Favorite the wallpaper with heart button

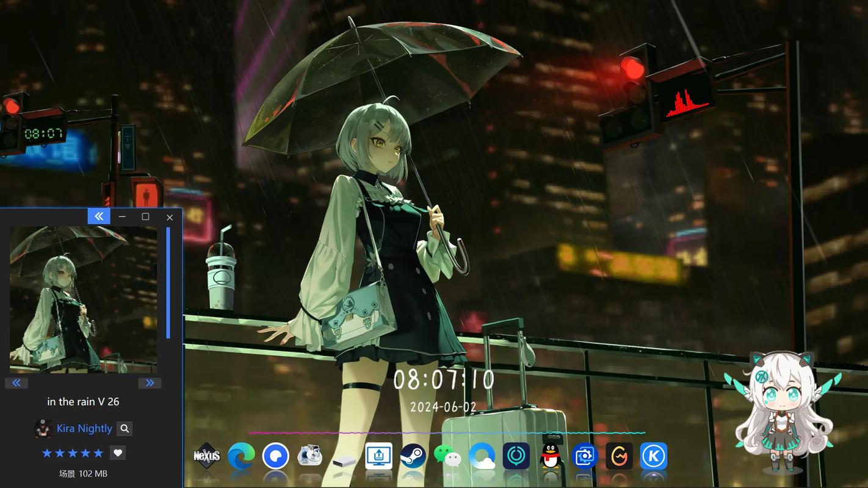point(118,453)
